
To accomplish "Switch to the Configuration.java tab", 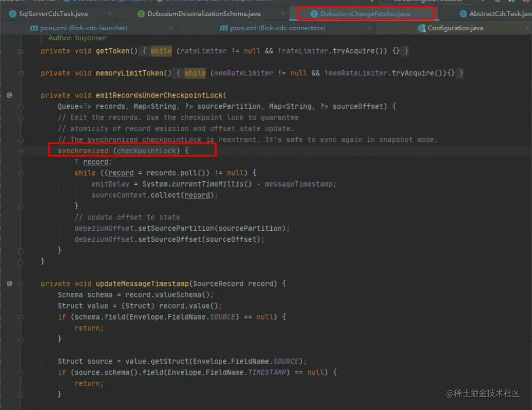I will click(x=455, y=28).
